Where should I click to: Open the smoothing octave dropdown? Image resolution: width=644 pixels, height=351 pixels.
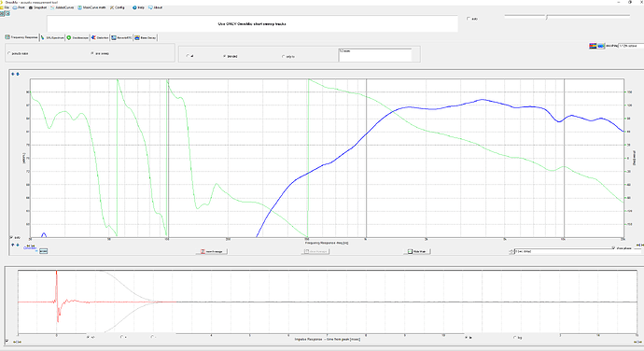pyautogui.click(x=631, y=46)
